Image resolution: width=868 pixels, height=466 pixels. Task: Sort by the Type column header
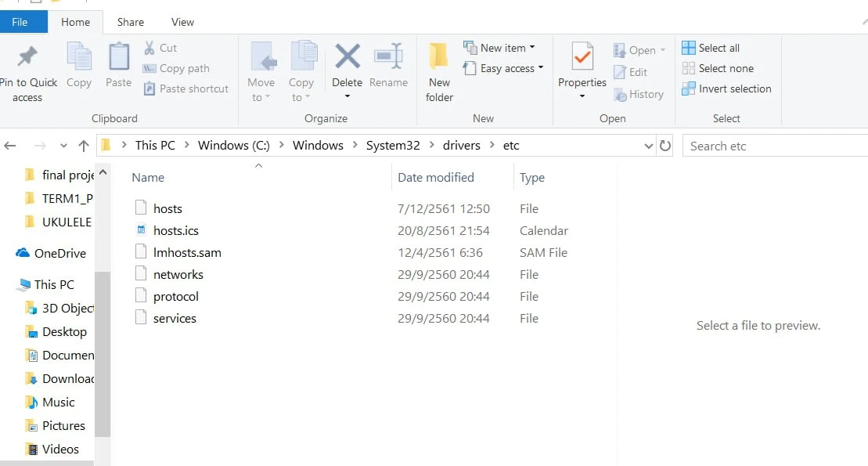click(532, 177)
